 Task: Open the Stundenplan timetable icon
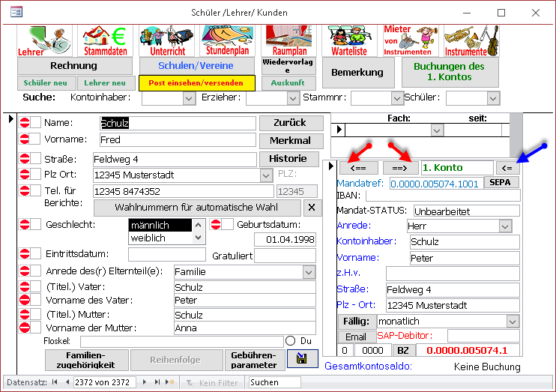[x=228, y=40]
